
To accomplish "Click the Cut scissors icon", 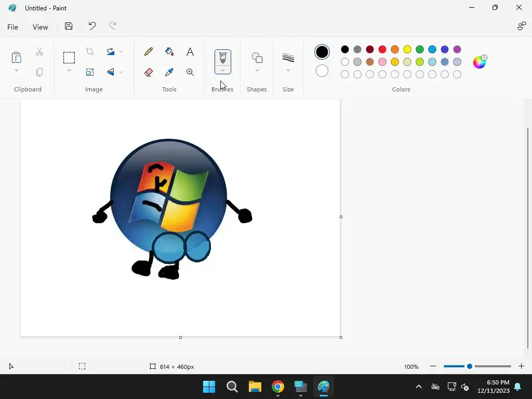I will pyautogui.click(x=39, y=51).
